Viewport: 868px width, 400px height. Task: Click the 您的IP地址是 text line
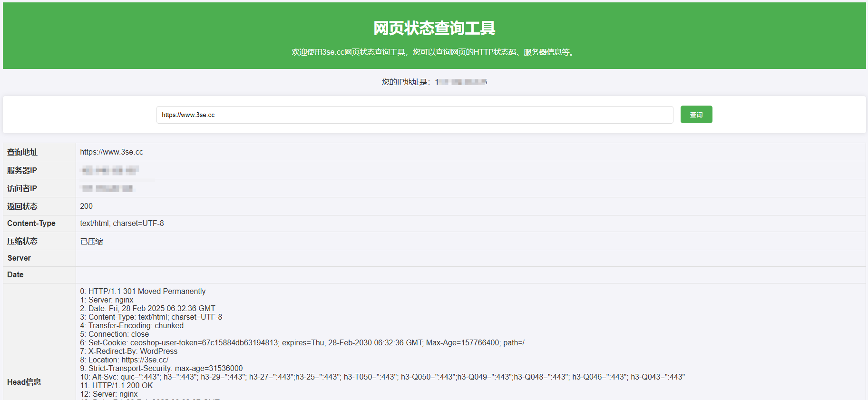(434, 82)
